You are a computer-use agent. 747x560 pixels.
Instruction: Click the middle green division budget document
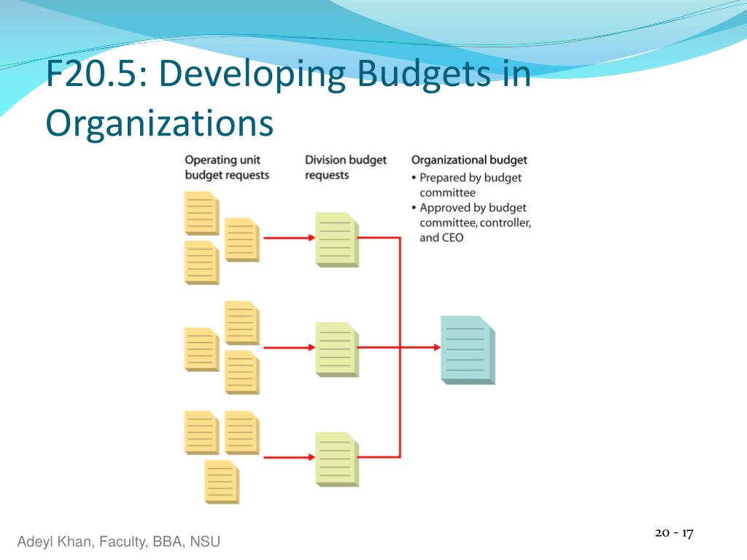click(x=337, y=349)
